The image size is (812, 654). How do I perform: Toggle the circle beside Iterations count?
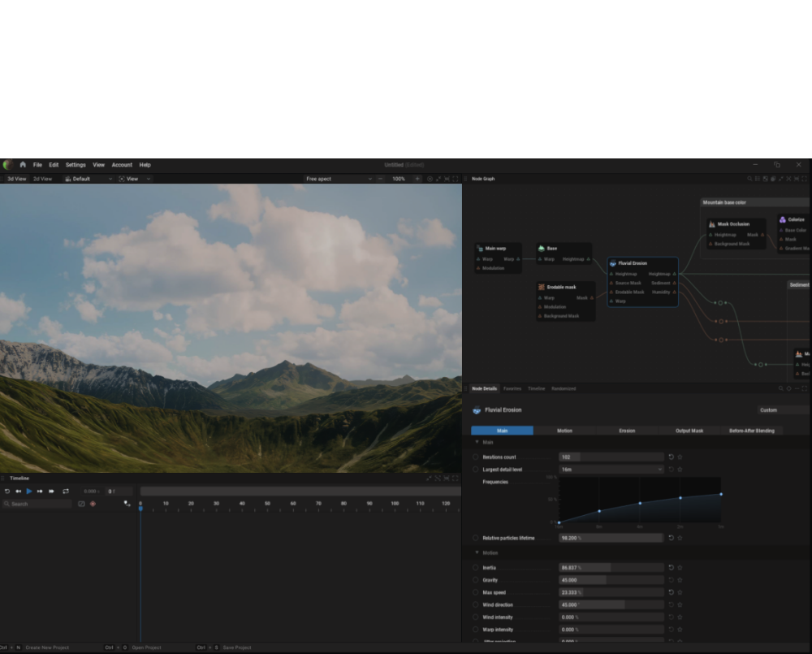click(x=476, y=457)
